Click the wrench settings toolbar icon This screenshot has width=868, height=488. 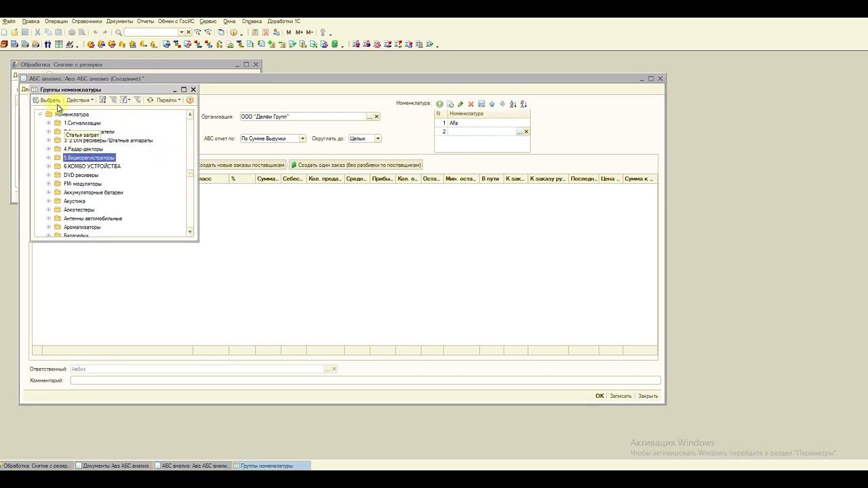[x=323, y=32]
